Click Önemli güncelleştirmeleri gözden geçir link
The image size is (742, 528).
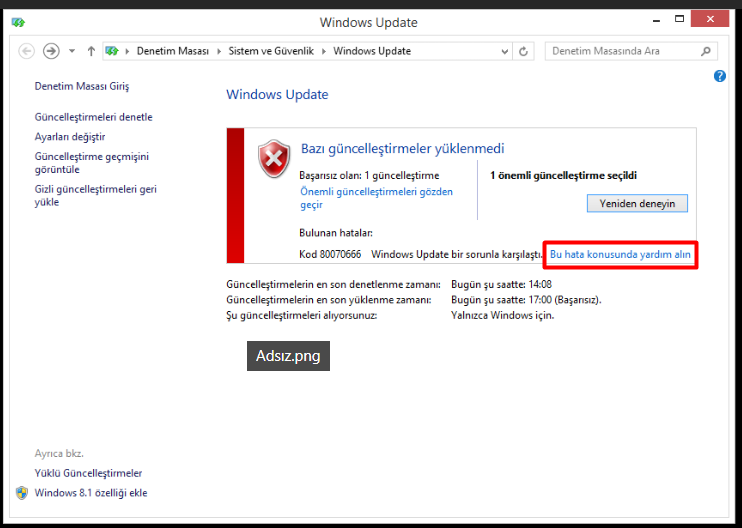tap(376, 198)
